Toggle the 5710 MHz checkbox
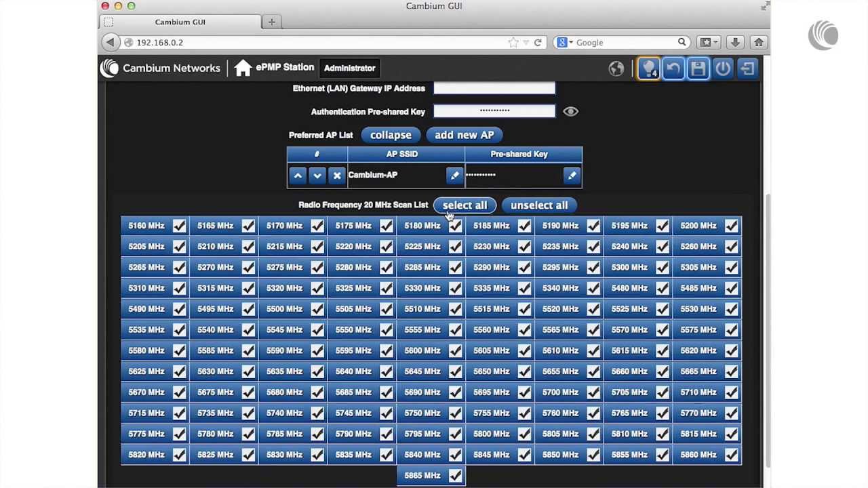Image resolution: width=868 pixels, height=488 pixels. [731, 392]
